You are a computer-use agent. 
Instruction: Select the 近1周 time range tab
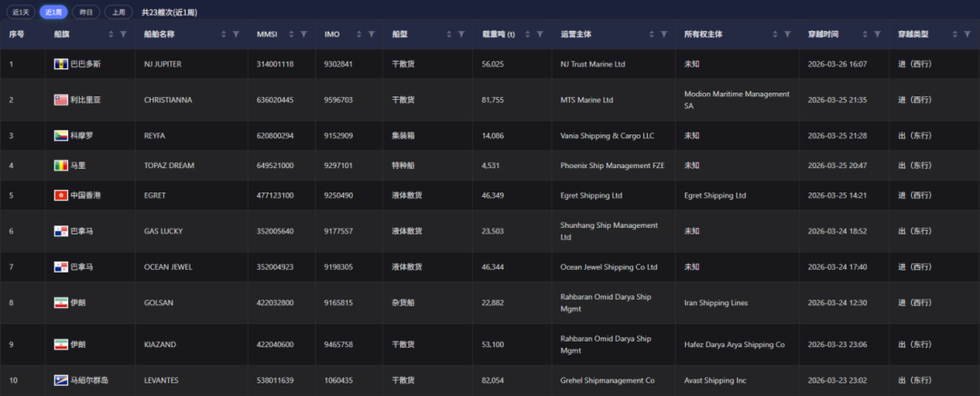pyautogui.click(x=53, y=13)
